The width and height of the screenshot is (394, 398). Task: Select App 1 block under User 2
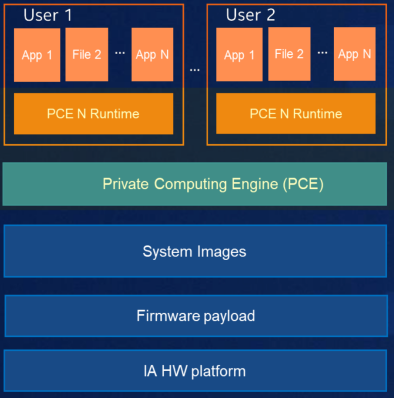point(239,54)
